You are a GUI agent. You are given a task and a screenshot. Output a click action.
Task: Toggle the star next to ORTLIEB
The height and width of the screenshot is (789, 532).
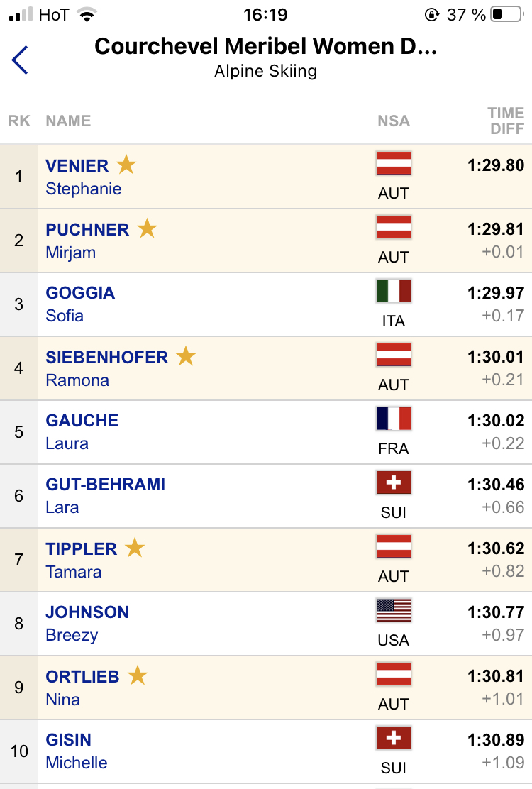tap(138, 675)
